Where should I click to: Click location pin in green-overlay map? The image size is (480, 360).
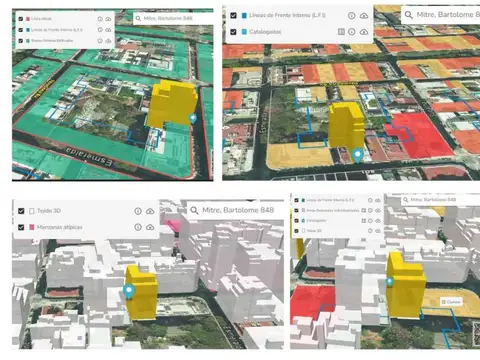[193, 119]
